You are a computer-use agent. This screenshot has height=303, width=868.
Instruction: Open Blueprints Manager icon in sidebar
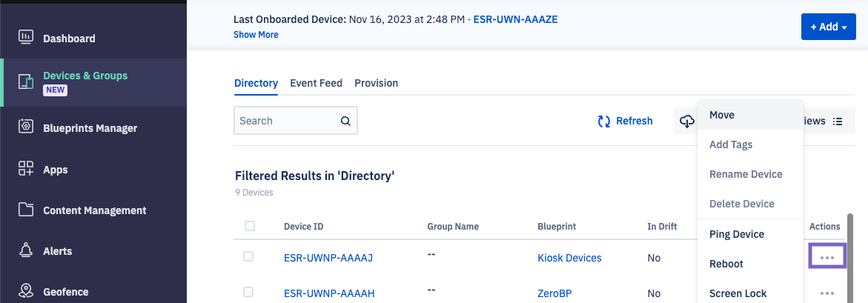[26, 127]
